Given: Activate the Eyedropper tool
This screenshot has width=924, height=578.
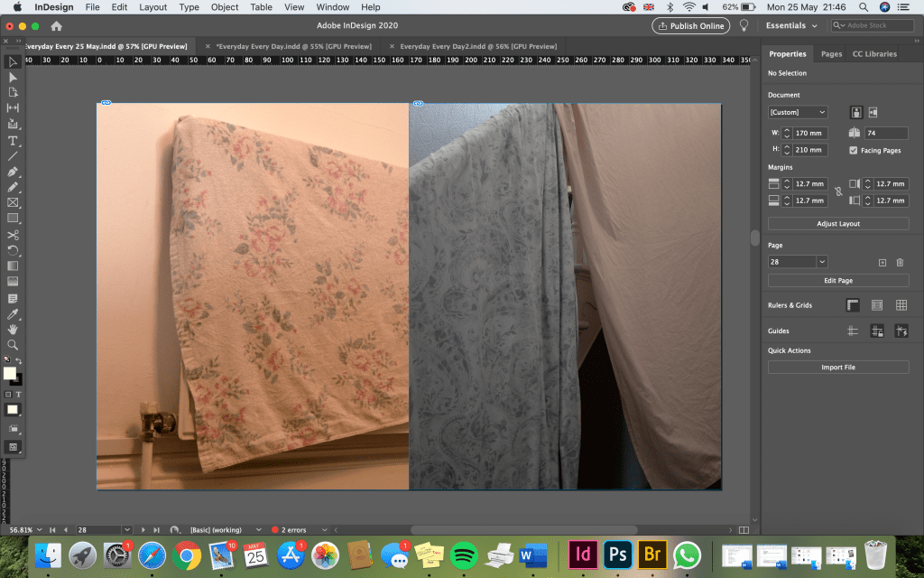Looking at the screenshot, I should click(x=13, y=313).
